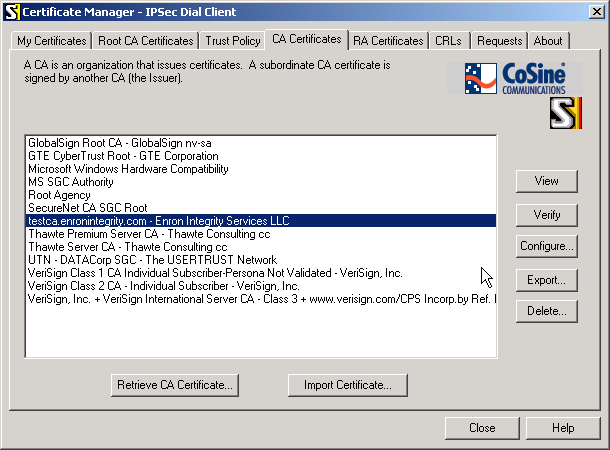
Task: Click the black and yellow S logo
Action: (x=566, y=113)
